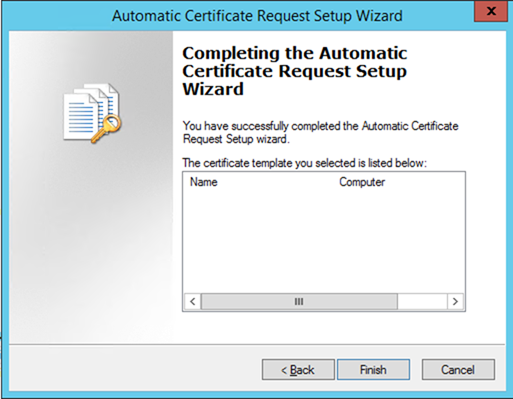513x399 pixels.
Task: Click the scroll right arrow in template list
Action: coord(455,302)
